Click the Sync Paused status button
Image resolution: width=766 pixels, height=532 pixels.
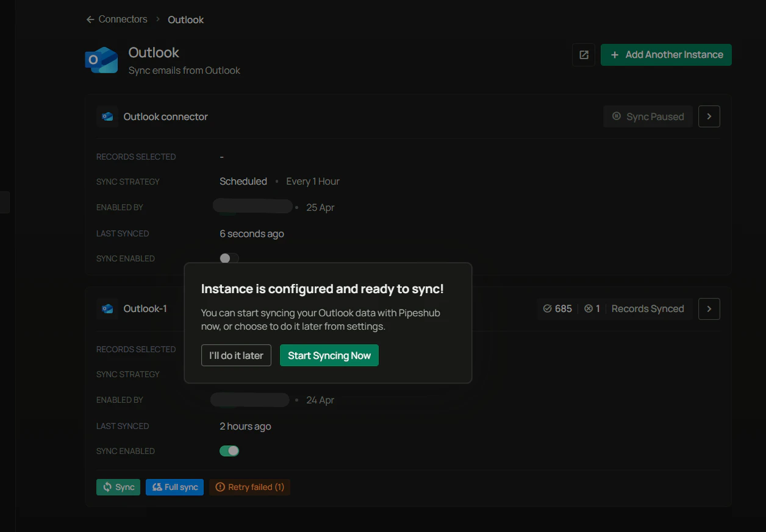click(x=648, y=116)
